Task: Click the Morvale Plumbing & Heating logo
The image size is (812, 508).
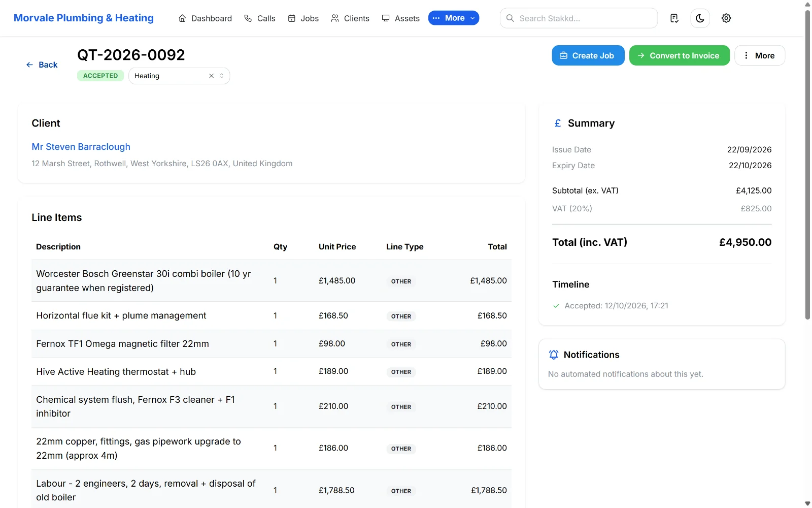Action: click(x=84, y=18)
